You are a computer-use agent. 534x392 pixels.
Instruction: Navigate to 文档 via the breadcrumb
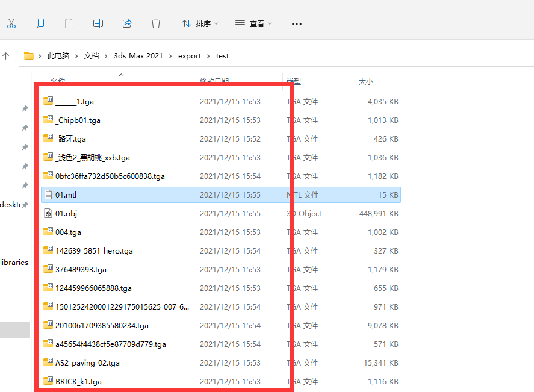[x=92, y=55]
